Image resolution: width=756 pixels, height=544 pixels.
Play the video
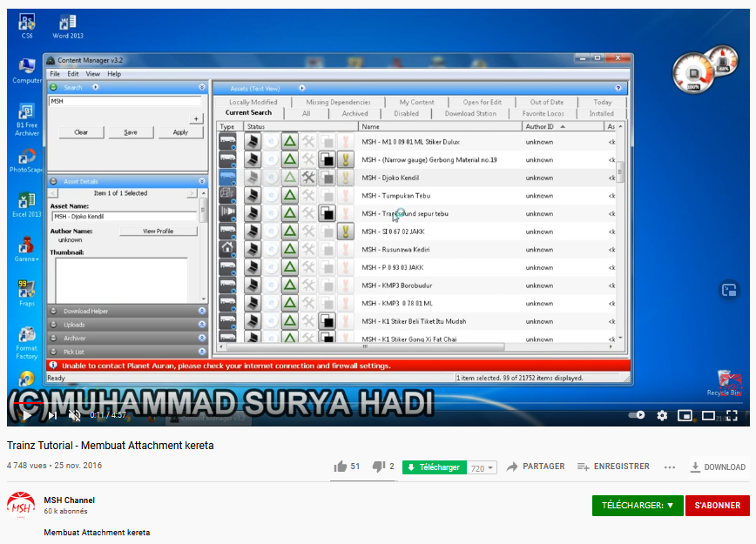click(26, 415)
